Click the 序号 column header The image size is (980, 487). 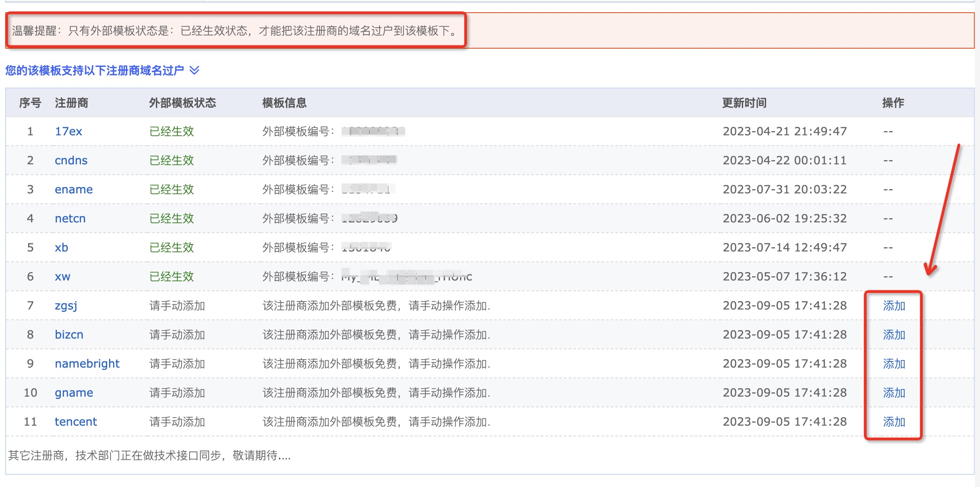tap(30, 103)
